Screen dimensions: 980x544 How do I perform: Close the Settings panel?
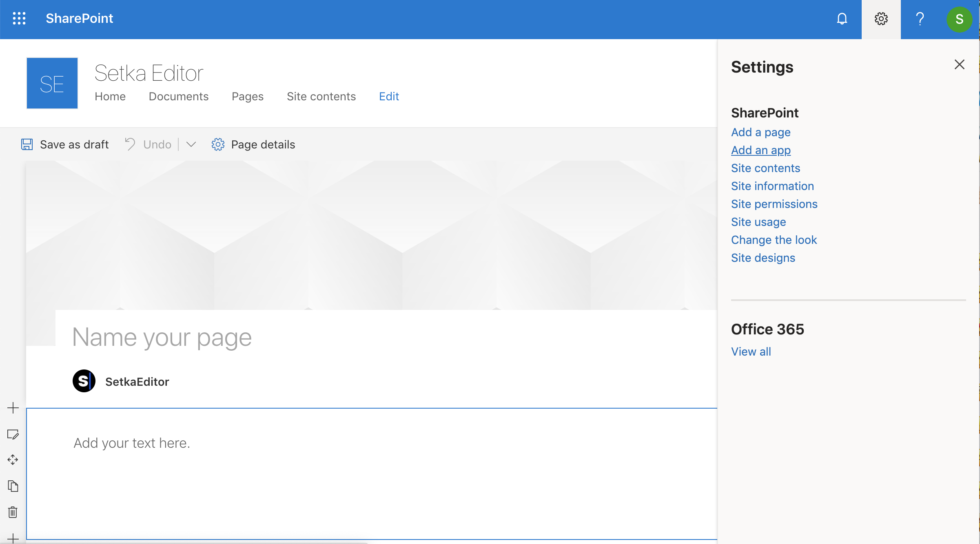959,64
